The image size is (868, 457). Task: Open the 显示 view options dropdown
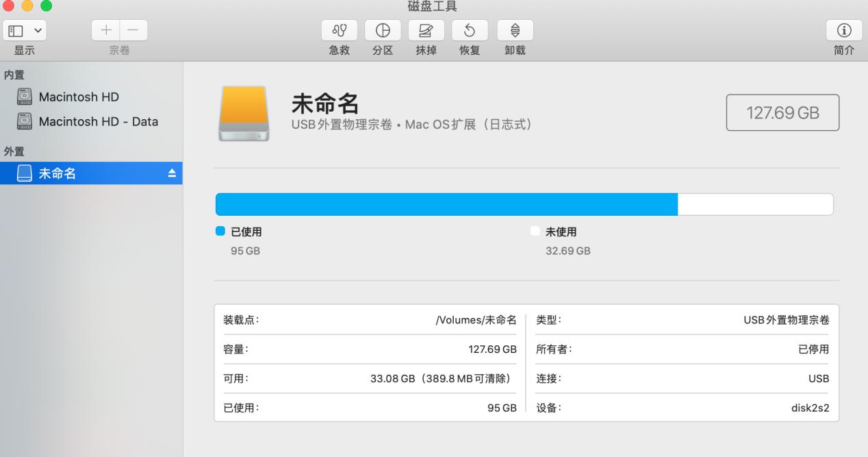pyautogui.click(x=38, y=30)
